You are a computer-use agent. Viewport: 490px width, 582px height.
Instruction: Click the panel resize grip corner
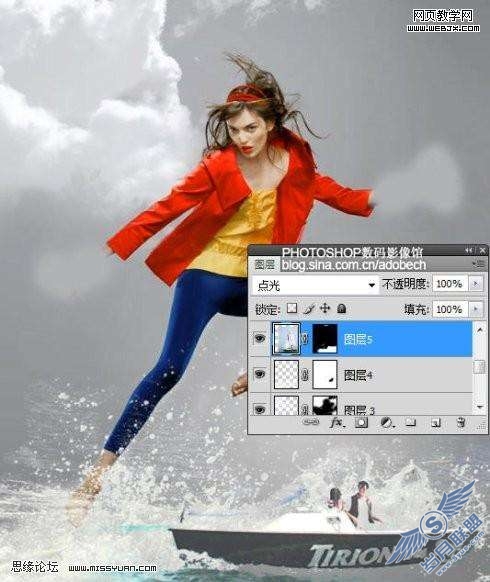[481, 427]
